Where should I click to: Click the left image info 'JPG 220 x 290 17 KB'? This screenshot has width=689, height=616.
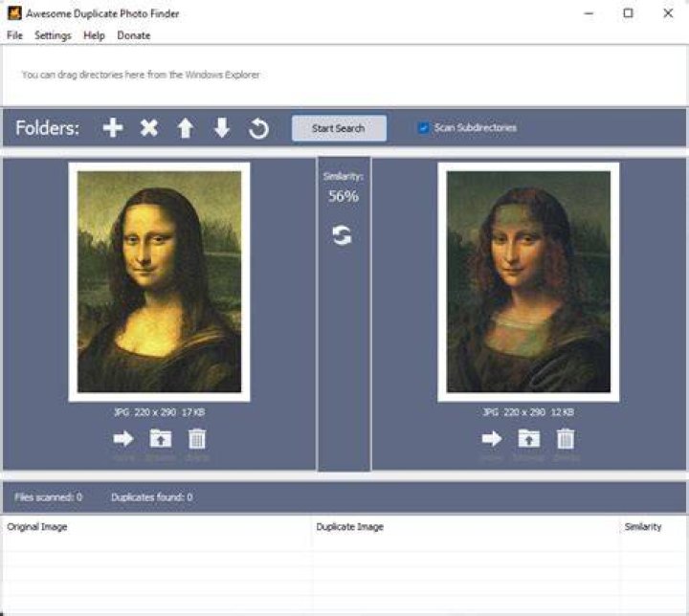tap(159, 412)
